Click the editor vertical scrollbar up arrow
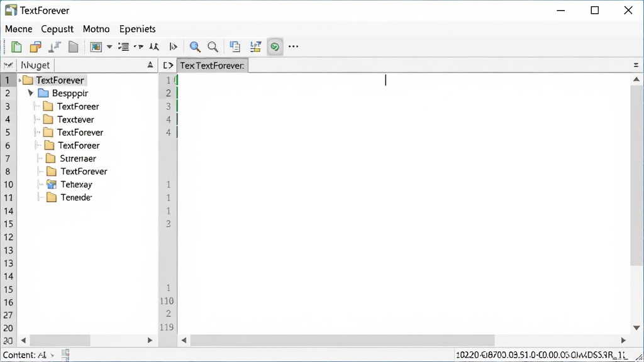The image size is (644, 362). [636, 79]
